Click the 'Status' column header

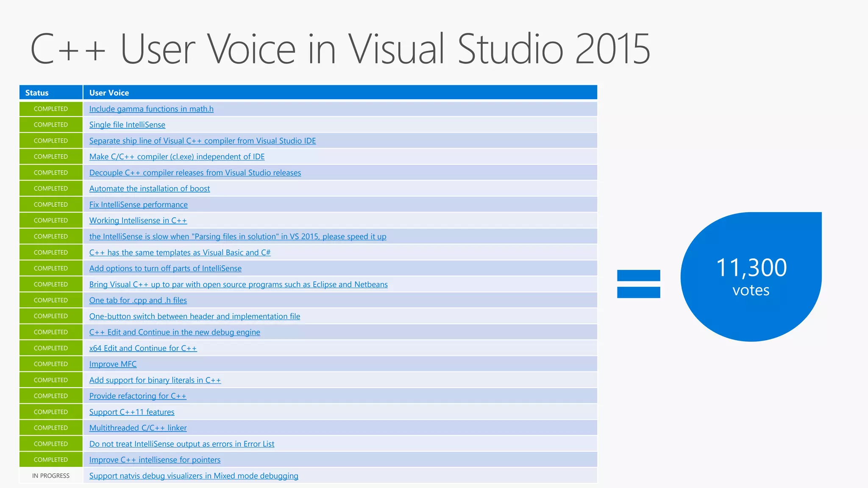click(51, 92)
